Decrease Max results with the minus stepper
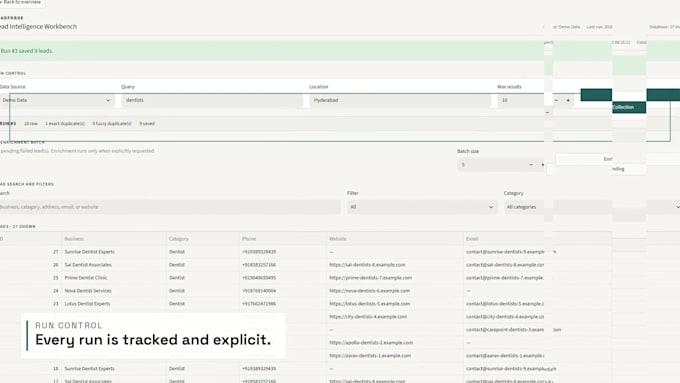The height and width of the screenshot is (383, 680). tap(556, 100)
